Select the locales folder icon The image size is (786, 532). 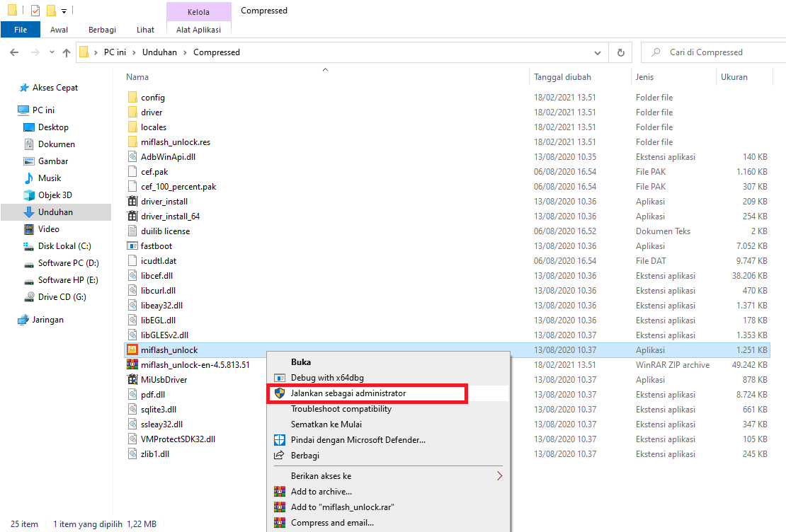(132, 127)
